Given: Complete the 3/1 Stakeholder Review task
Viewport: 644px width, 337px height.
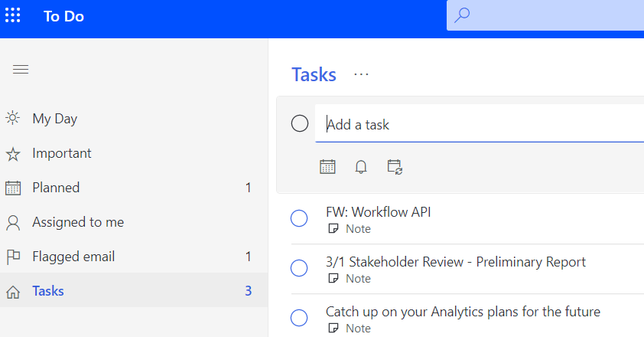Looking at the screenshot, I should (x=299, y=268).
